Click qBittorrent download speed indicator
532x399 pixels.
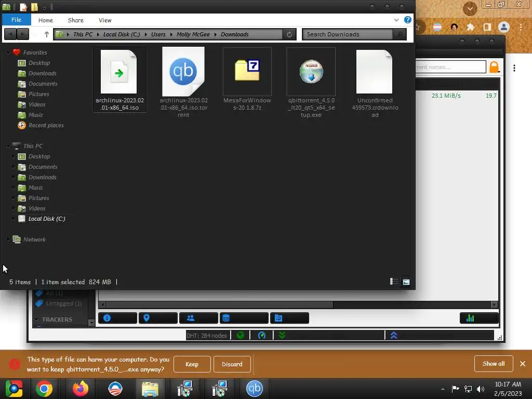point(329,335)
